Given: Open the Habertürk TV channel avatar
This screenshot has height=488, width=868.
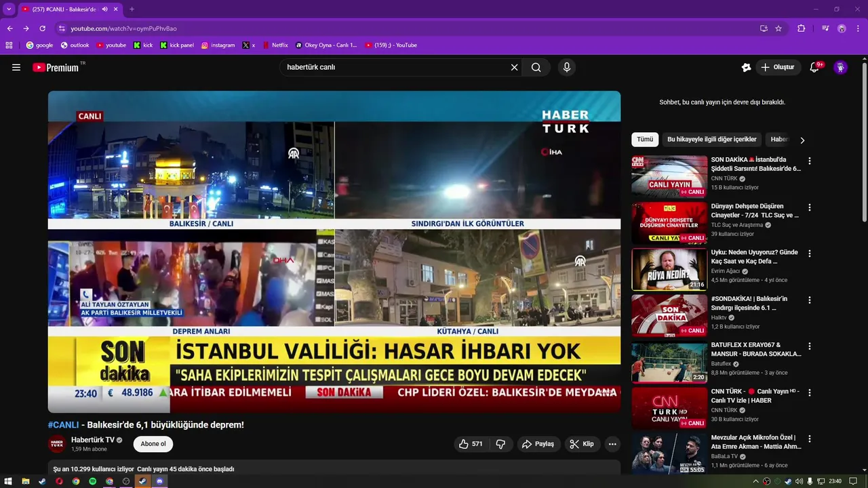Looking at the screenshot, I should tap(57, 444).
